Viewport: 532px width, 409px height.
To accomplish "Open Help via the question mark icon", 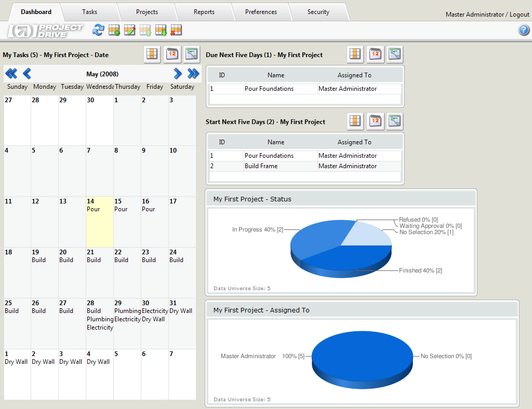I will (x=523, y=30).
